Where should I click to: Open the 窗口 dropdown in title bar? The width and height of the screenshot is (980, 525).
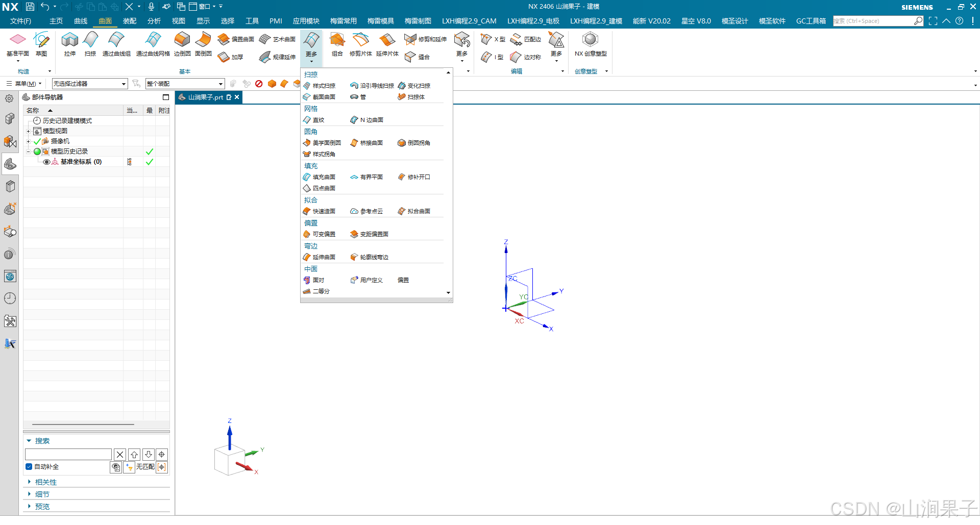(x=203, y=7)
